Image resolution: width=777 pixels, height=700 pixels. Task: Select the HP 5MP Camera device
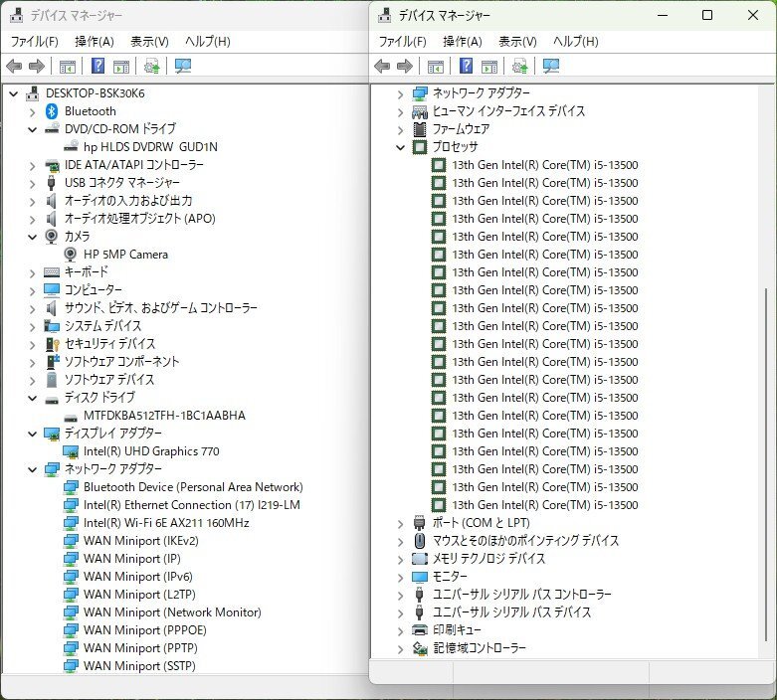click(125, 255)
